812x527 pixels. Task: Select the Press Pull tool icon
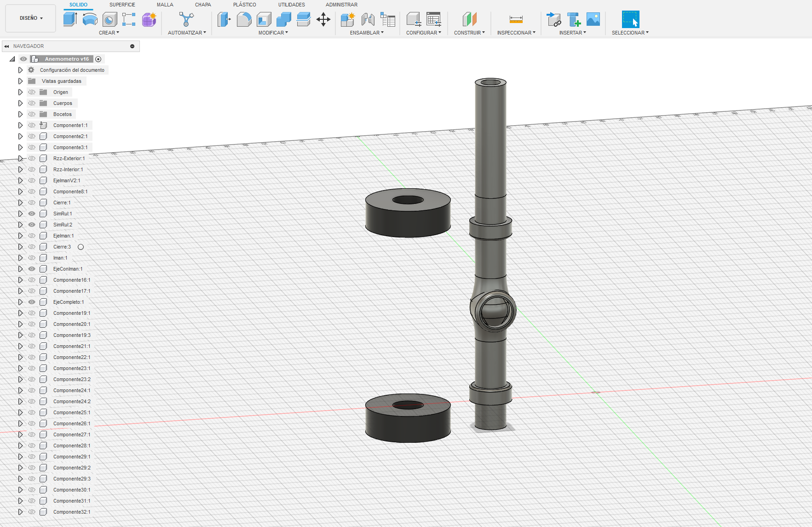tap(224, 19)
